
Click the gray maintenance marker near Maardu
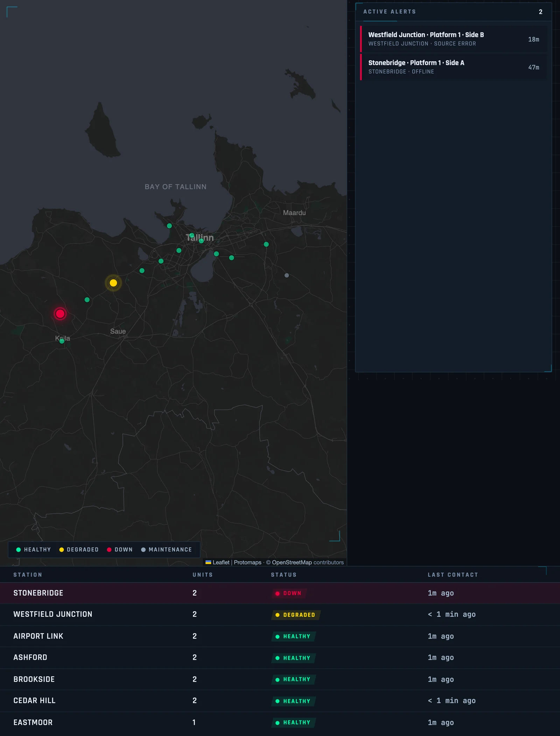coord(287,275)
